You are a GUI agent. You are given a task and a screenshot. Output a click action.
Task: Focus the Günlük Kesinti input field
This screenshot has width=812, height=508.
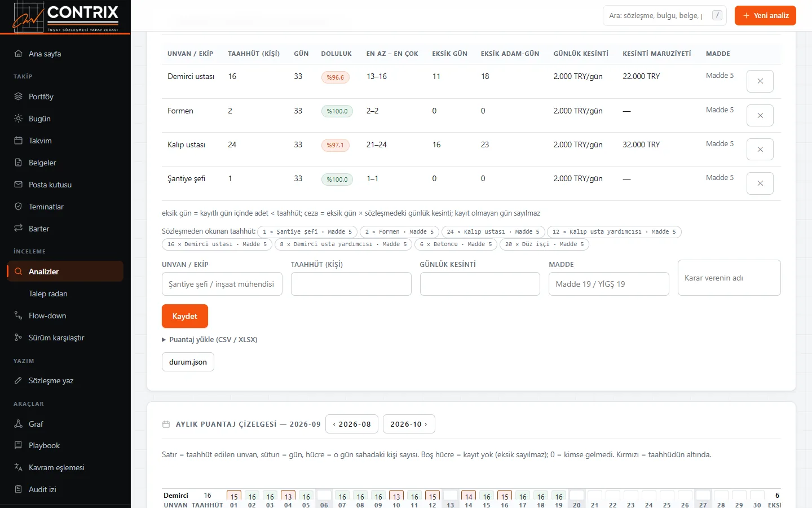tap(480, 284)
